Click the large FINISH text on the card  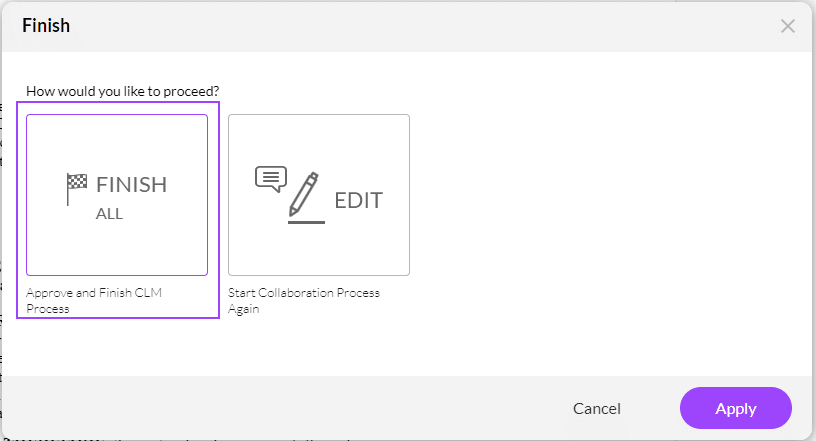pos(132,185)
